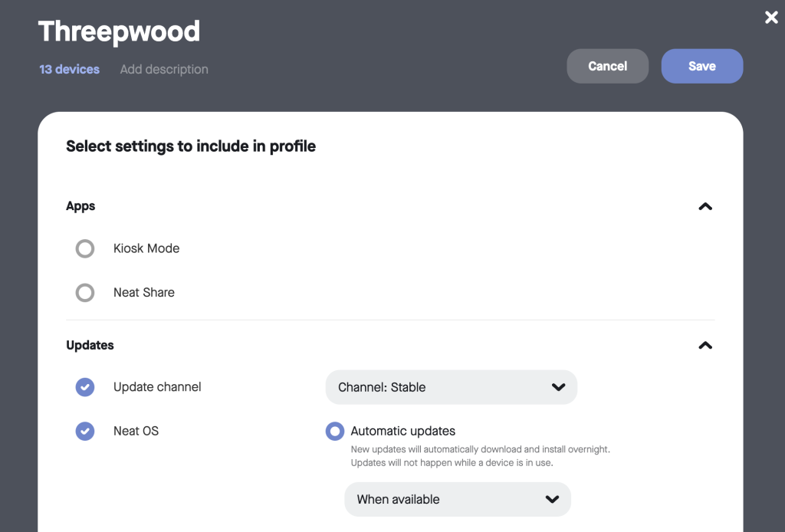Open the Channel: Stable dropdown

coord(451,387)
